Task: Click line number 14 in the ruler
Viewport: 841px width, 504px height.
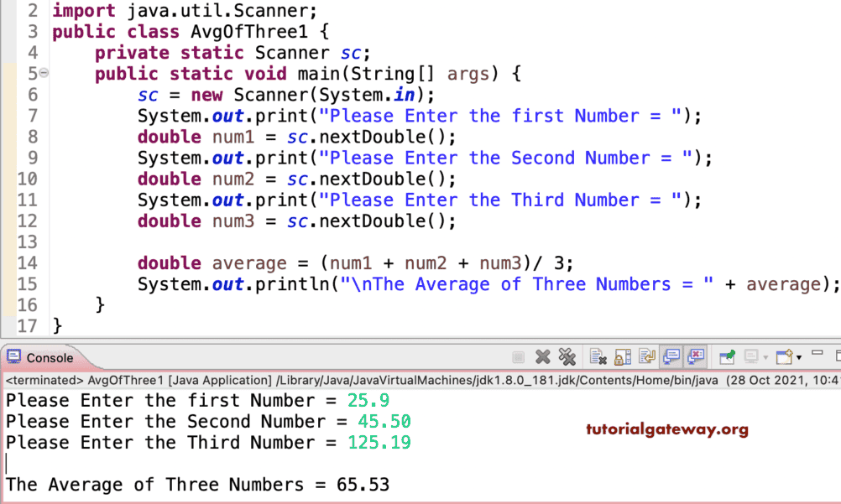Action: point(28,262)
